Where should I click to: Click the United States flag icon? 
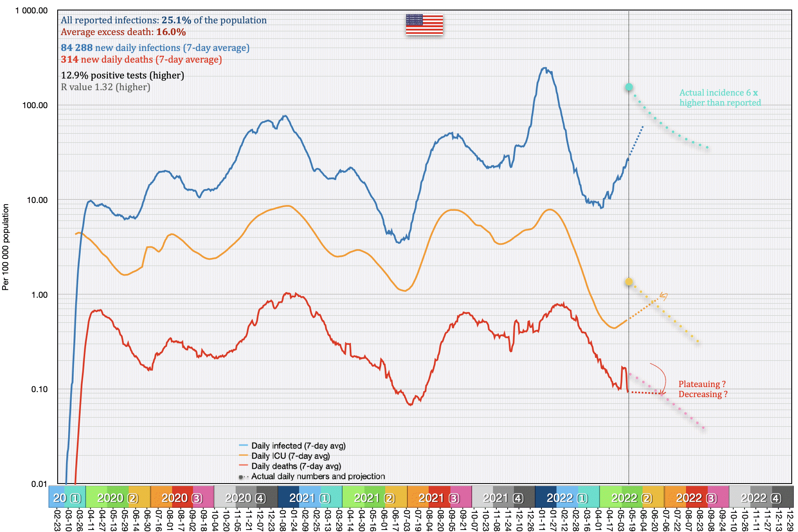pos(424,25)
